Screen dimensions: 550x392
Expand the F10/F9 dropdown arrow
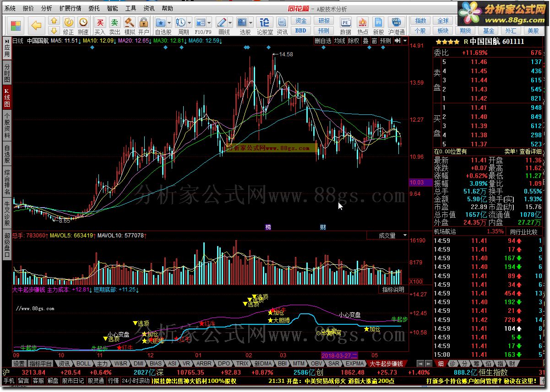(209, 22)
